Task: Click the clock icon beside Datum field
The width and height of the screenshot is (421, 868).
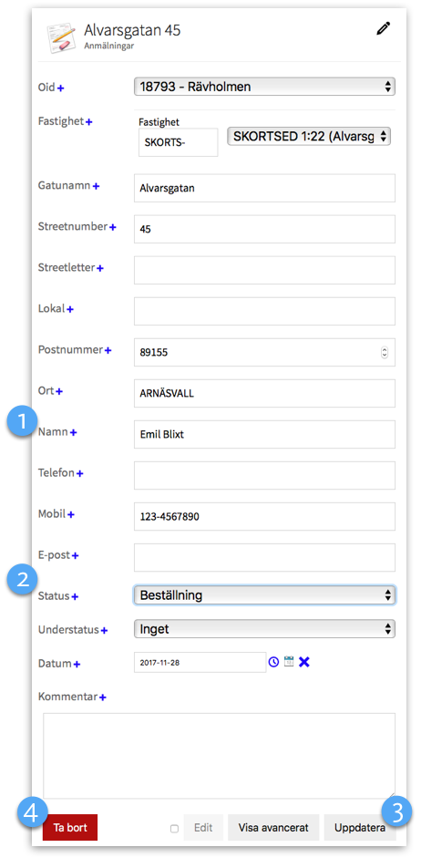Action: (274, 662)
